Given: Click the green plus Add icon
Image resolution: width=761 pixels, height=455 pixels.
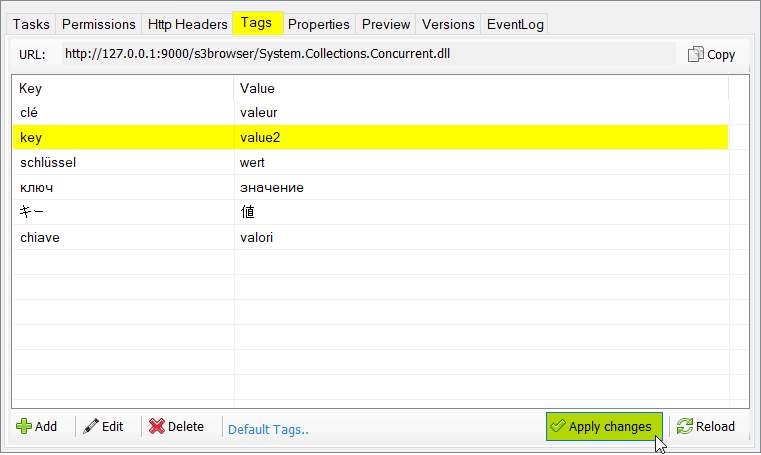Looking at the screenshot, I should pos(24,426).
